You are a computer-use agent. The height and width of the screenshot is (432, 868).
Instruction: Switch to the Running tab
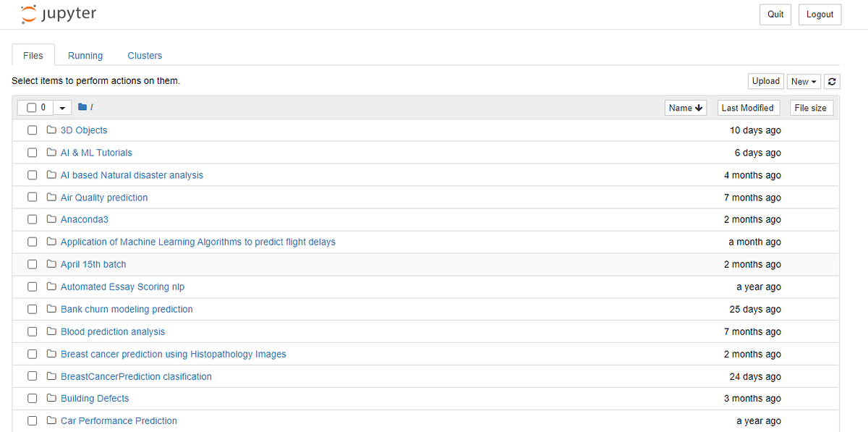tap(85, 55)
